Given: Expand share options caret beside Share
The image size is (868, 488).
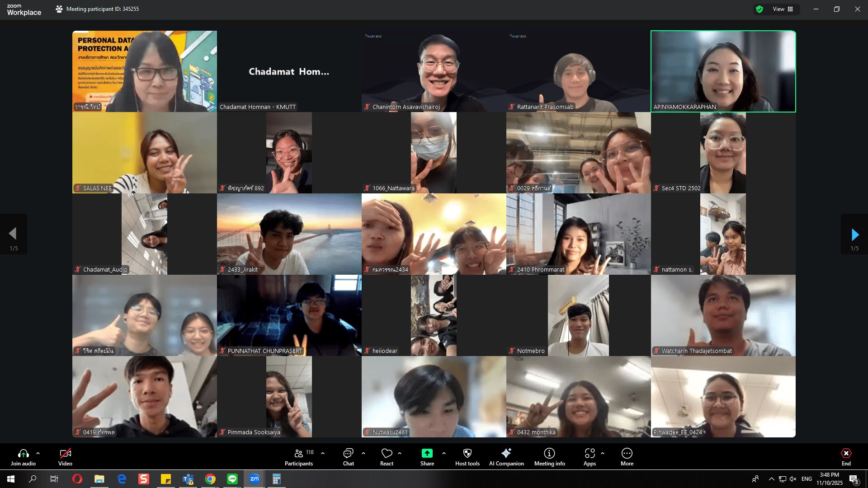Looking at the screenshot, I should point(444,453).
